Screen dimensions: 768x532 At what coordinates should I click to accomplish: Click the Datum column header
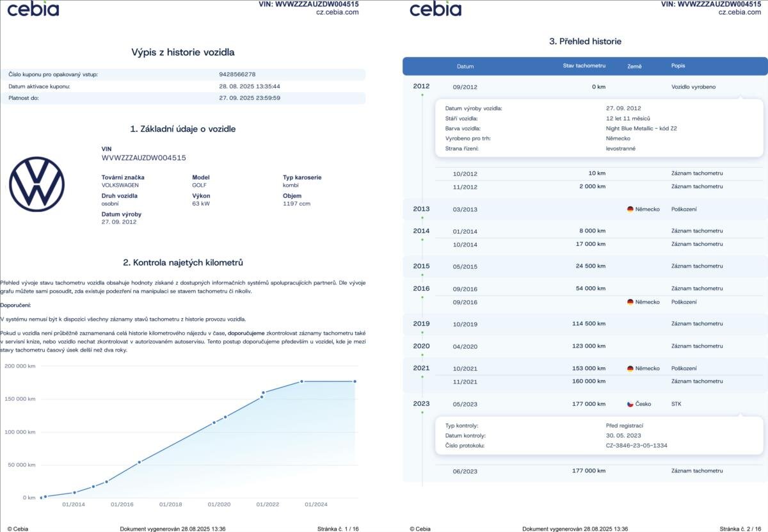click(x=465, y=67)
